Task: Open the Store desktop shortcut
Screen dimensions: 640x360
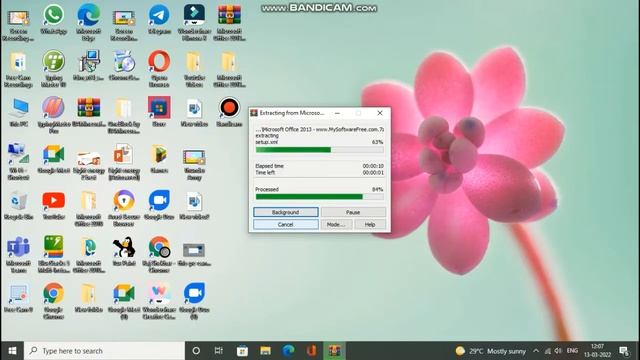Action: point(159,112)
